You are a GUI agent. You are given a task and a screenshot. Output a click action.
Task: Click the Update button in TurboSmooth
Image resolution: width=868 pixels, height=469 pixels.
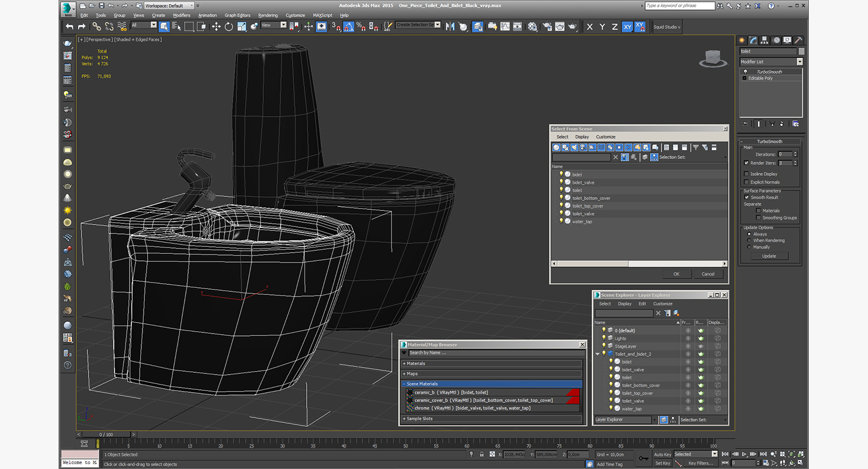(769, 256)
